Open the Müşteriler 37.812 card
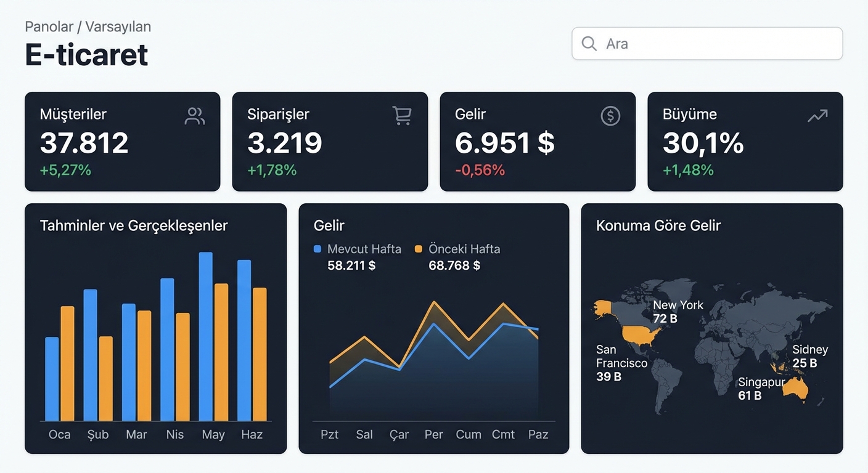 coord(123,142)
